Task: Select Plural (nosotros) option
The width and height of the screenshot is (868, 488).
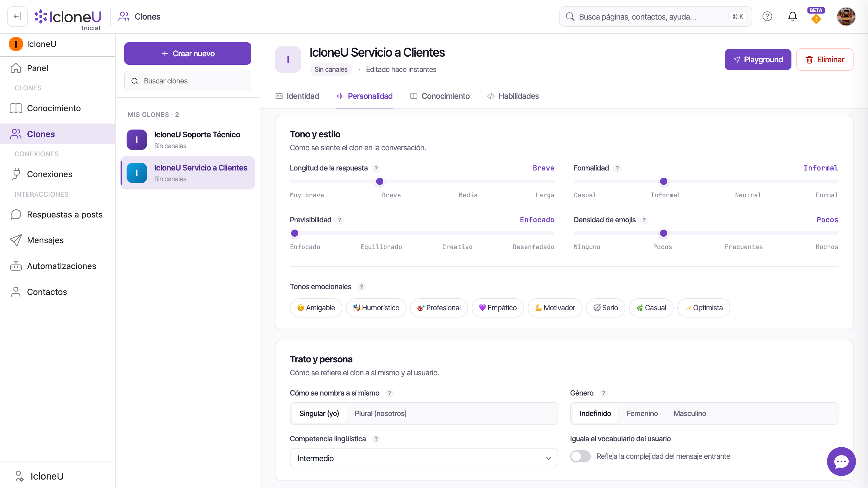Action: click(x=380, y=413)
